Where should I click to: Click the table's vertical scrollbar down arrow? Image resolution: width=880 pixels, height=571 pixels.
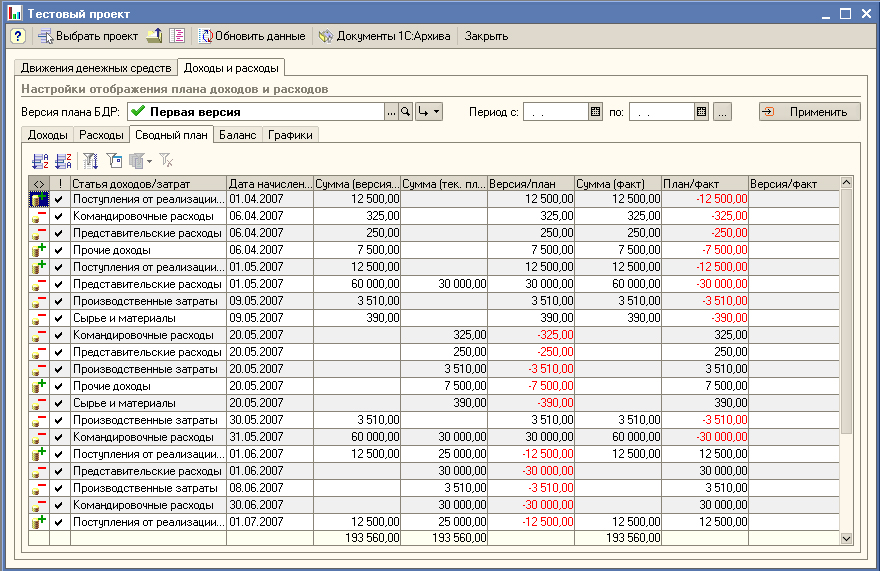(x=847, y=538)
